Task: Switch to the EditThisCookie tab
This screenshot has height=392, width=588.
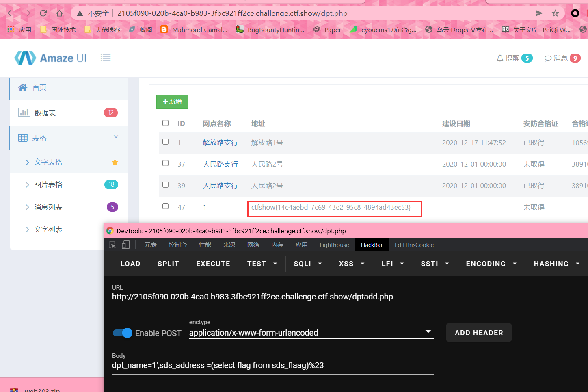Action: coord(414,245)
